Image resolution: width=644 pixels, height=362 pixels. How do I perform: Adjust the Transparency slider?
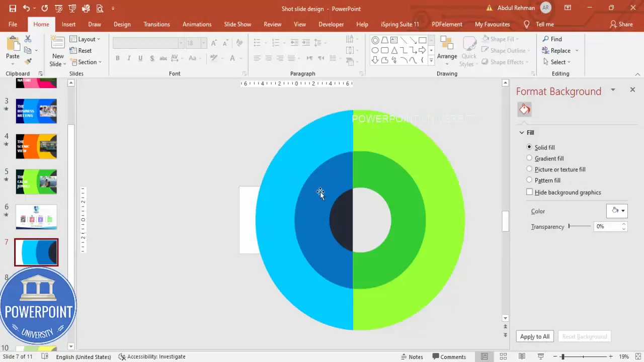click(579, 226)
